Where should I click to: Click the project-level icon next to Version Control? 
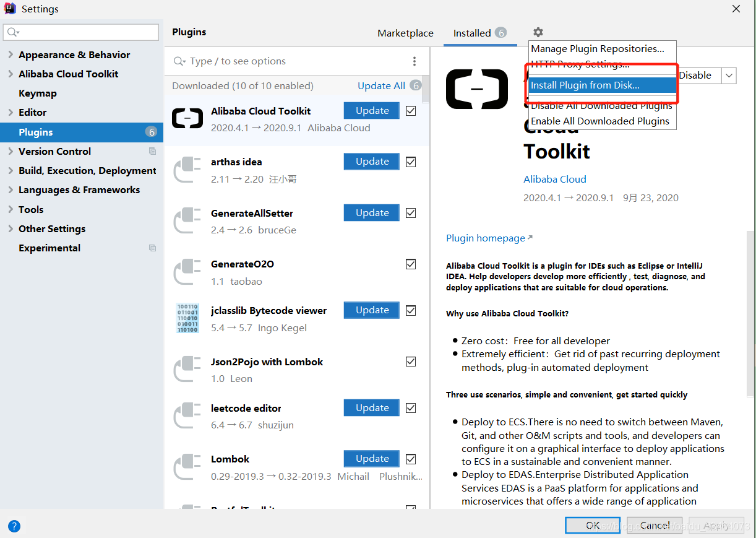pos(152,151)
